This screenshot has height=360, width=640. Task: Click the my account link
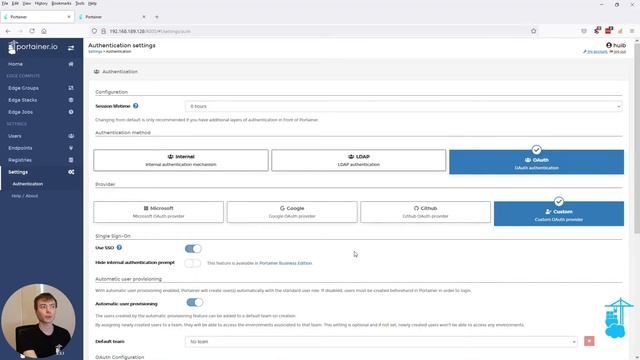(596, 52)
